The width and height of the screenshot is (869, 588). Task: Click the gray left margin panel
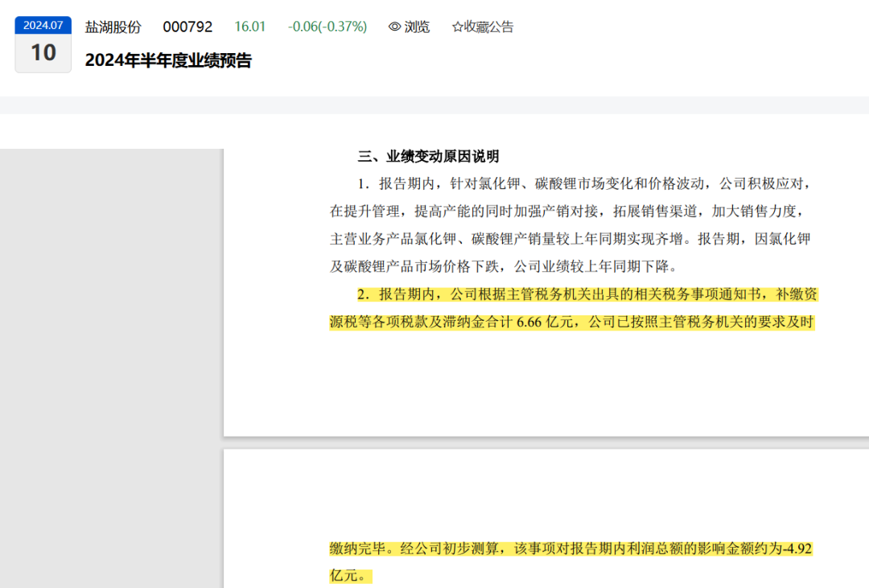pos(111,362)
